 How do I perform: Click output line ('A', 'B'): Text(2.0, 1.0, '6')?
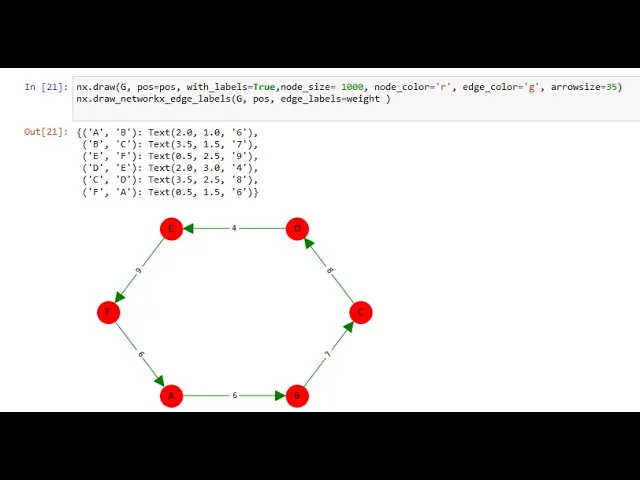(x=167, y=133)
